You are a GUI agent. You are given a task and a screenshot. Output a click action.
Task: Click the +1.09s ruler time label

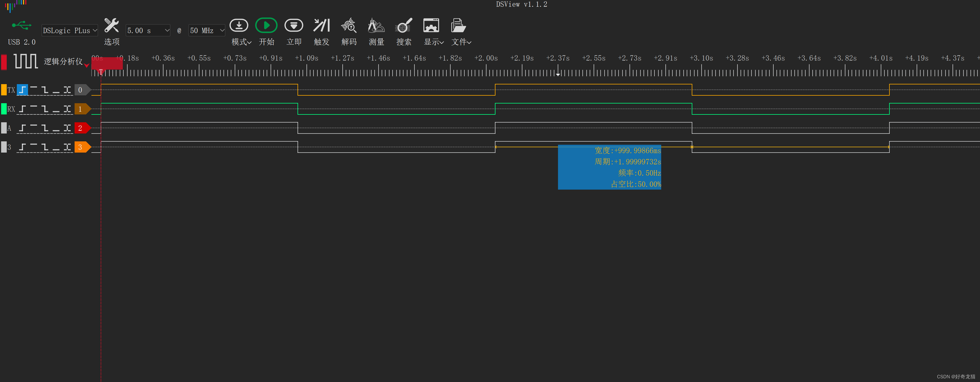tap(307, 58)
